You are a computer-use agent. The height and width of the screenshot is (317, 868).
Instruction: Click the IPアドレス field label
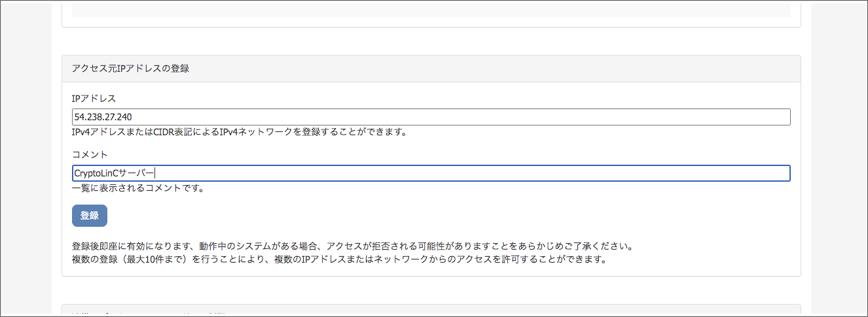[94, 98]
